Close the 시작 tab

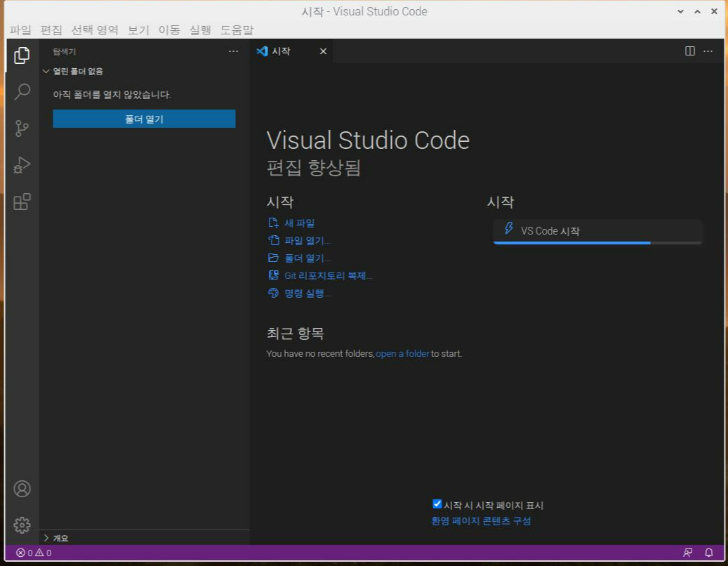tap(323, 51)
